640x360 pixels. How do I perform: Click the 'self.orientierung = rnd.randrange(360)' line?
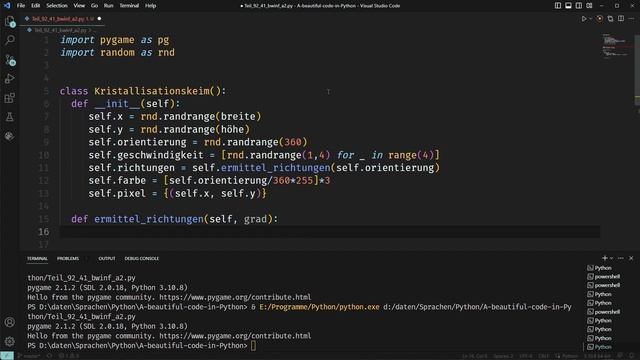click(198, 142)
